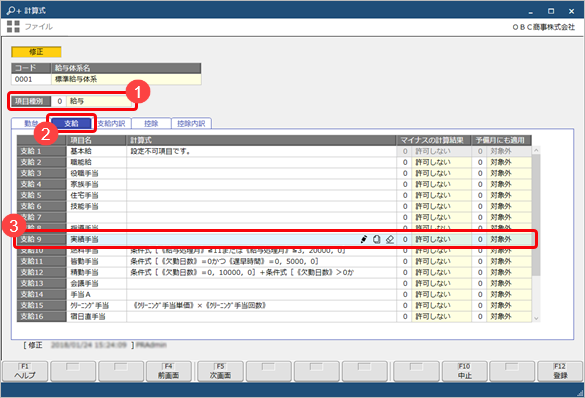This screenshot has height=398, width=585.
Task: Click the ｸﾘｰﾆﾝｸﾞ手当単価 formula cell
Action: coord(261,305)
